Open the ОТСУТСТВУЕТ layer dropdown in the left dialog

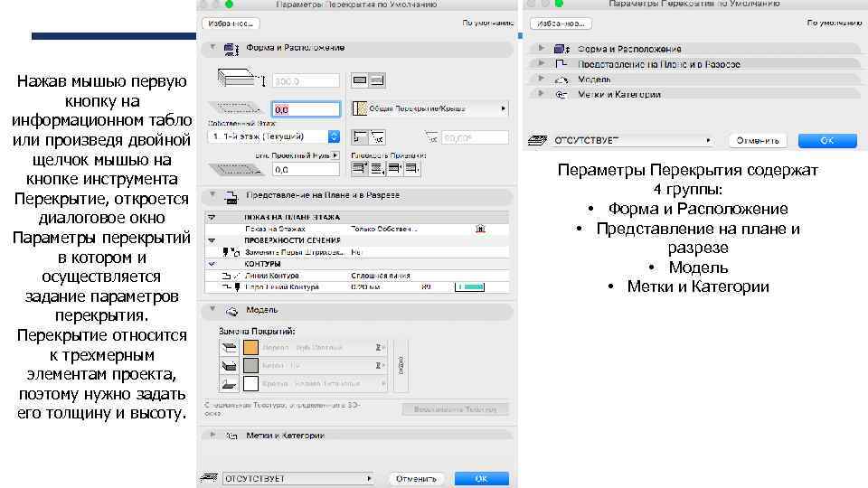coord(298,479)
